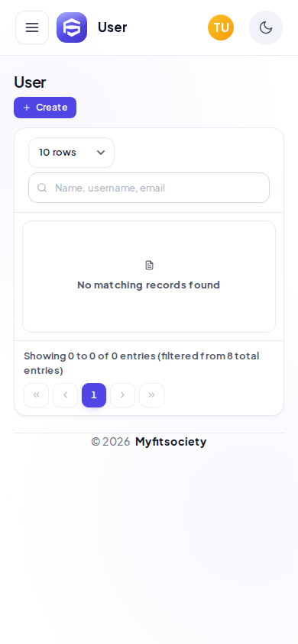Open the TU user avatar menu

tap(221, 27)
